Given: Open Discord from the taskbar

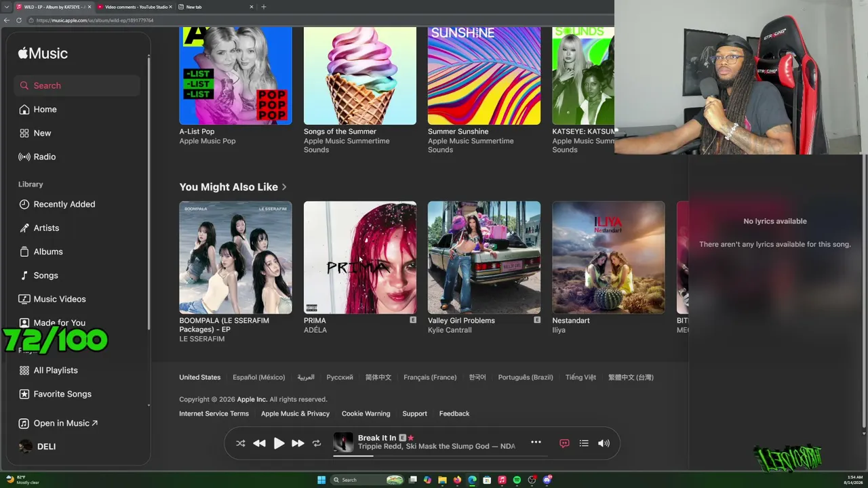Looking at the screenshot, I should click(x=547, y=480).
